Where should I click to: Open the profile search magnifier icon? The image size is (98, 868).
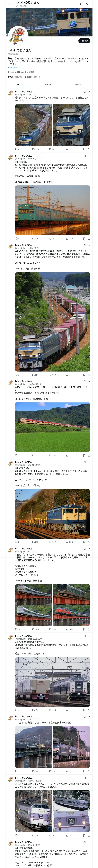(x=87, y=4)
